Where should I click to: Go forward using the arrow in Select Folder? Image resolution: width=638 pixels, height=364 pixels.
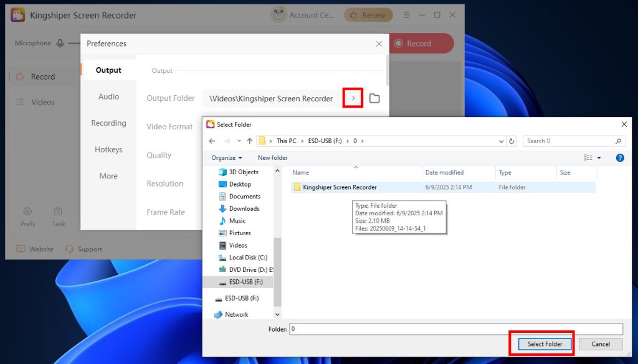227,141
